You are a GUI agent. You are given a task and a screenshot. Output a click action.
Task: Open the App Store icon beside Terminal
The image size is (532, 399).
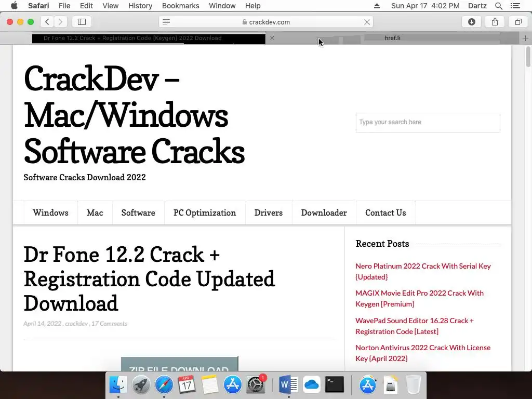(368, 385)
